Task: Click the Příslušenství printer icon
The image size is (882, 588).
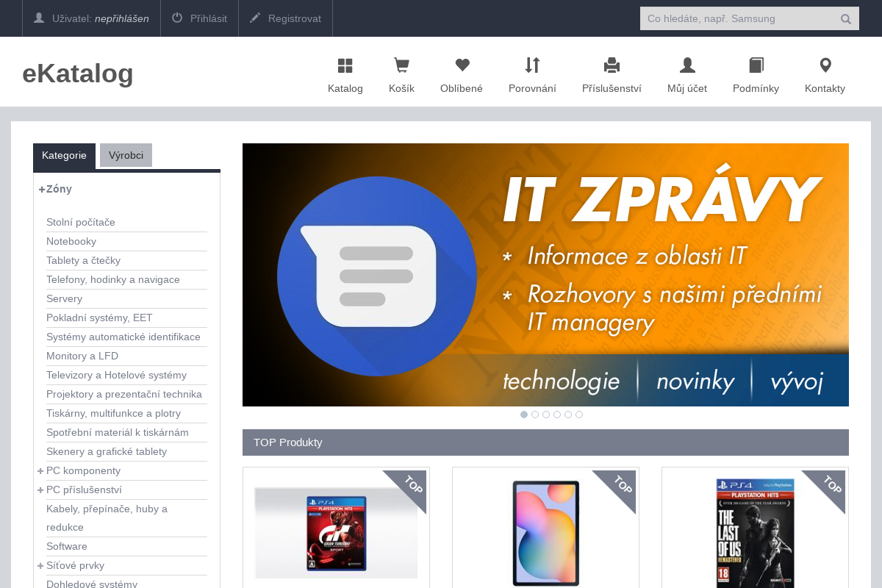Action: (x=612, y=66)
